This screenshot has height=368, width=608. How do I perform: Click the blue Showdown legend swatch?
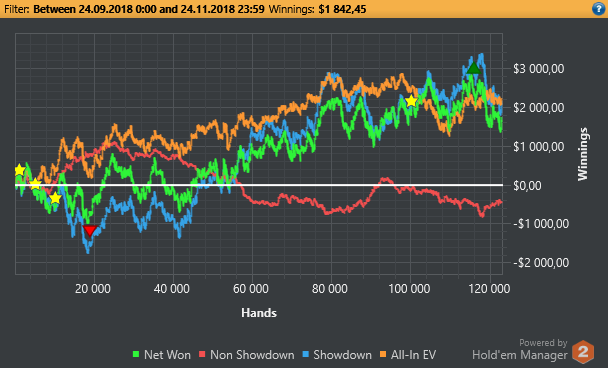coord(306,354)
